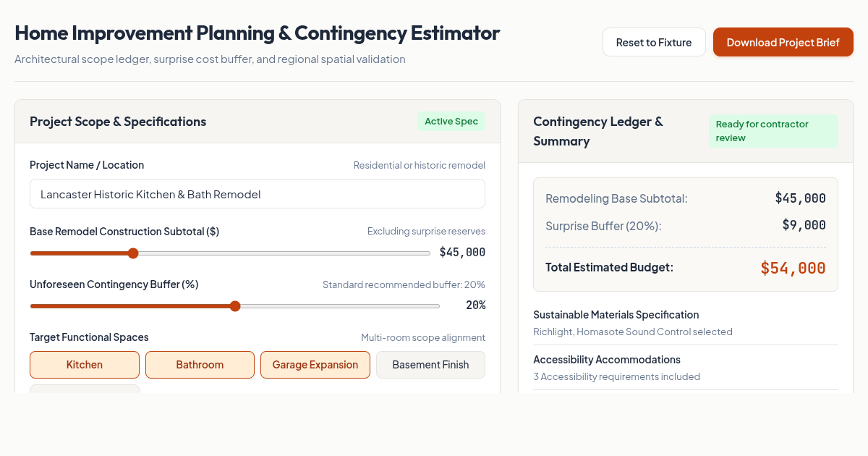Click the Remodeling Base Subtotal label
Image resolution: width=868 pixels, height=456 pixels.
(x=616, y=198)
